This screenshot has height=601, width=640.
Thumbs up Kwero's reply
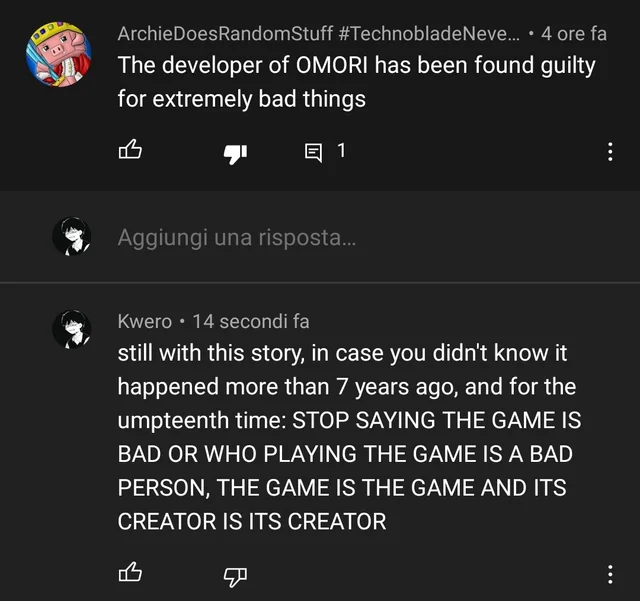130,572
